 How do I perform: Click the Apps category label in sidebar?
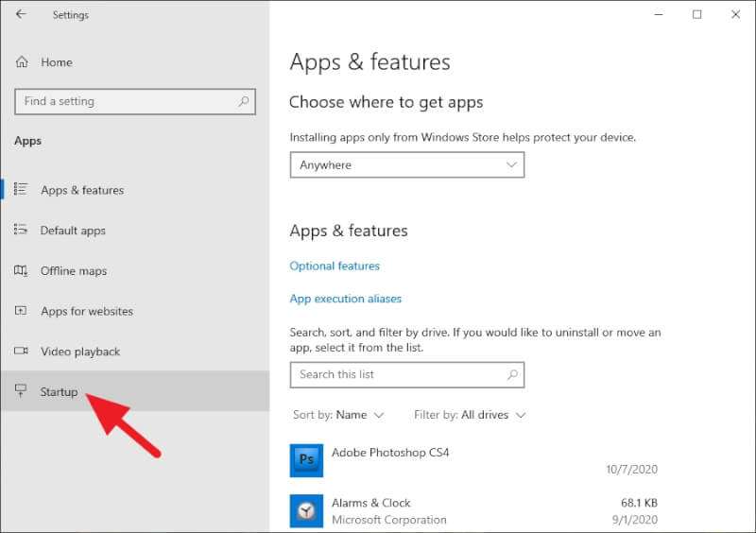pyautogui.click(x=27, y=141)
